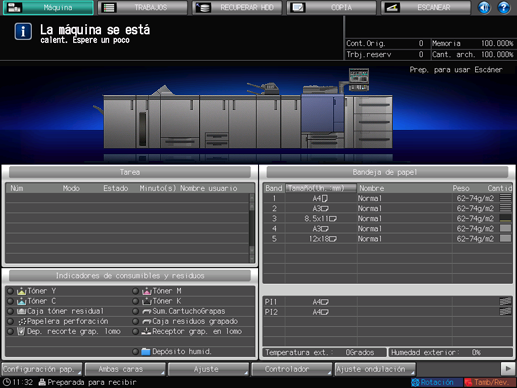Click the Papelera perforación indicator lamp
Screen dimensions: 517x388
tap(11, 322)
